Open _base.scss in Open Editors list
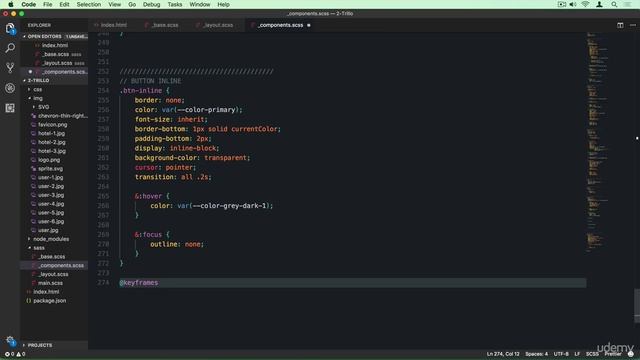640x360 pixels. click(x=55, y=54)
